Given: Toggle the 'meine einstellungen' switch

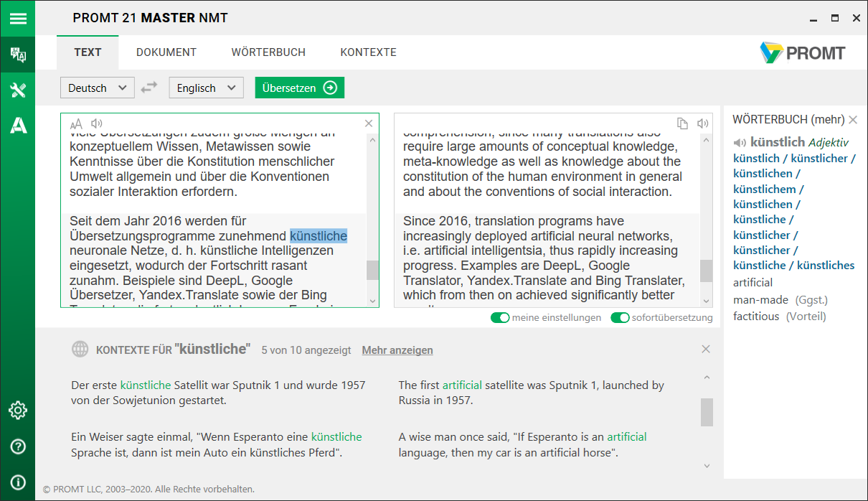Looking at the screenshot, I should click(x=500, y=317).
